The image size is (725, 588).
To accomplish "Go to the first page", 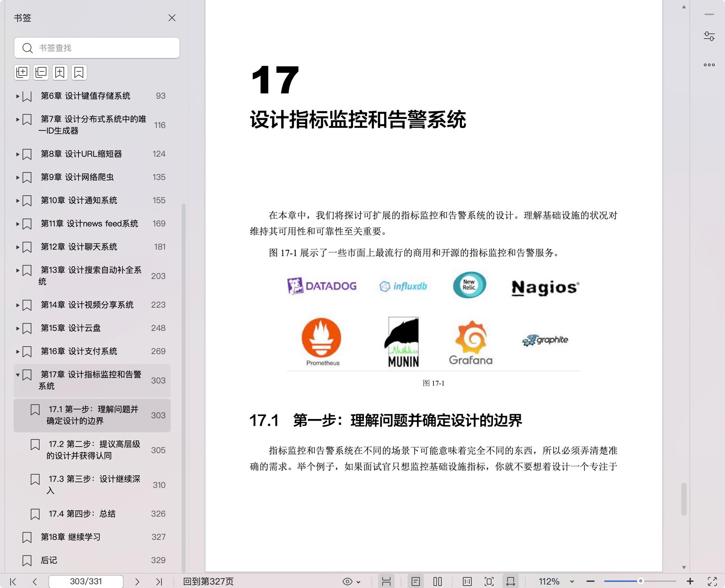I will 13,582.
